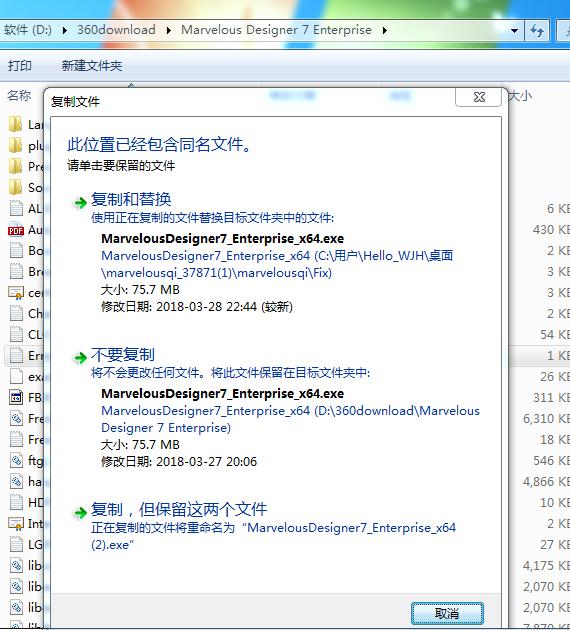Select the folder icon starting with So

[16, 187]
